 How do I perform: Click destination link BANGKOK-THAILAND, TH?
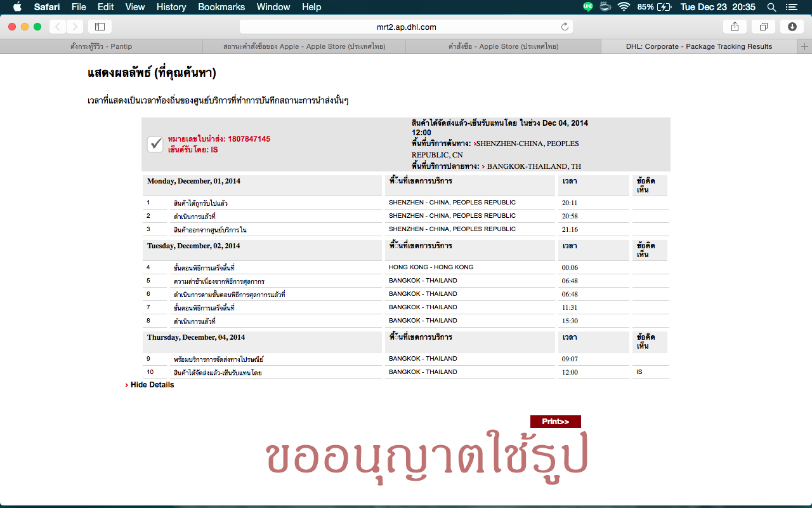534,166
